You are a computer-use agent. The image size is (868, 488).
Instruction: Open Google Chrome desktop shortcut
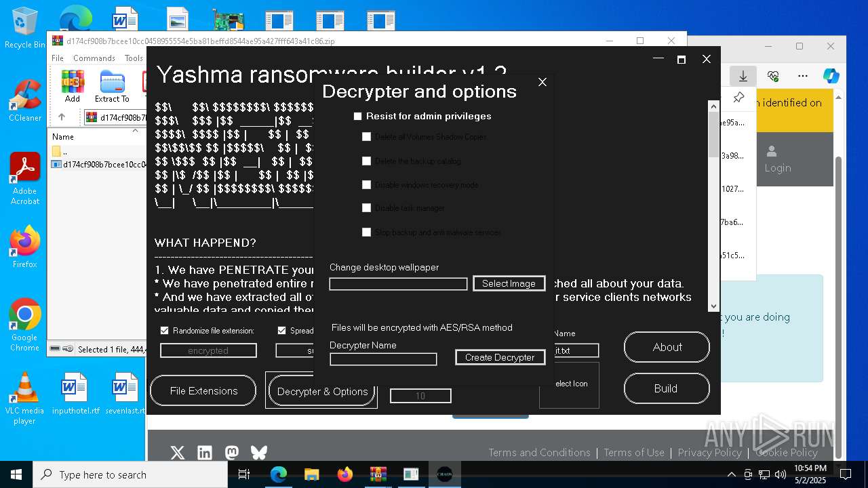(24, 325)
